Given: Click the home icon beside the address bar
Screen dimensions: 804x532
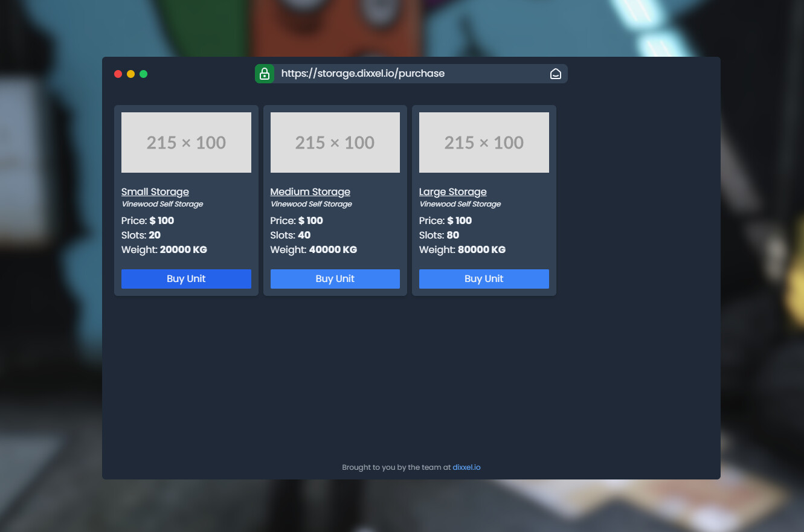Looking at the screenshot, I should click(x=555, y=73).
